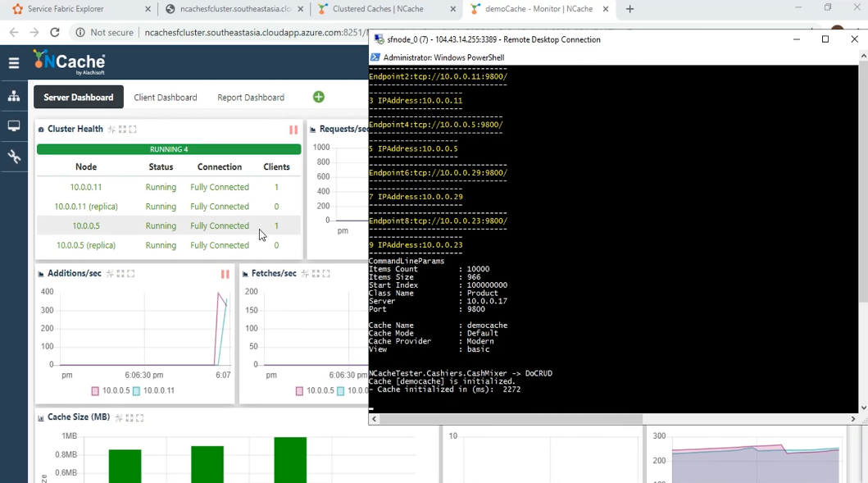Toggle 10.0.0.5 series in Fetches/sec legend

pos(315,390)
